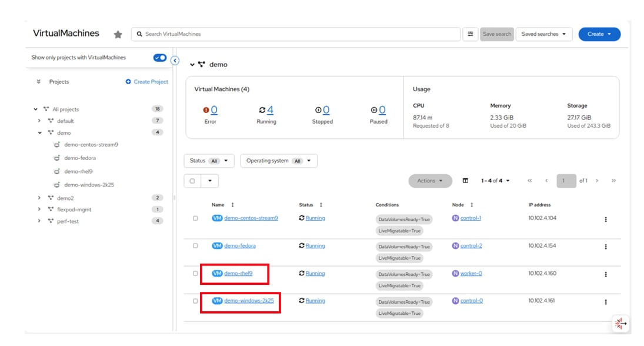
Task: Open the Operating system filter dropdown
Action: 278,161
